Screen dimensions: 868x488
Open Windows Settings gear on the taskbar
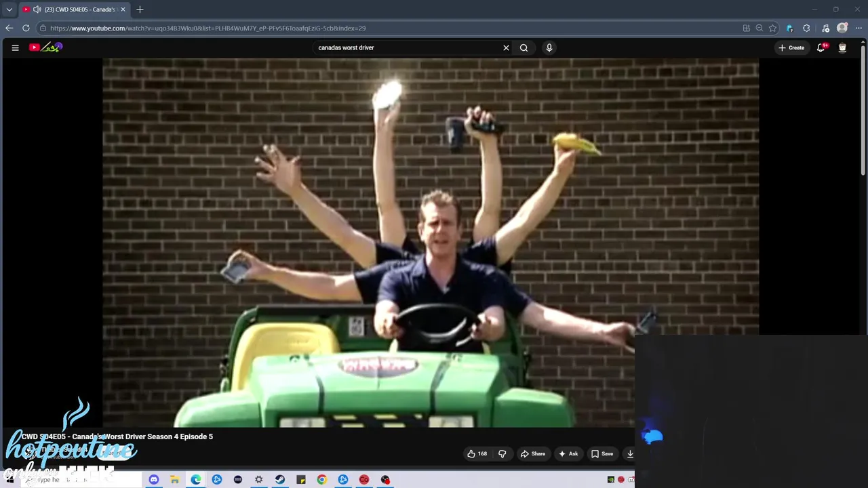[x=259, y=480]
